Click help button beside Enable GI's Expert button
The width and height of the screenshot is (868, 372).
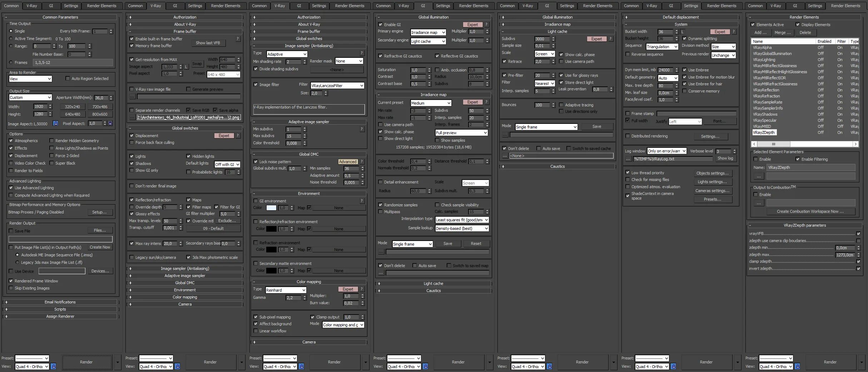486,25
